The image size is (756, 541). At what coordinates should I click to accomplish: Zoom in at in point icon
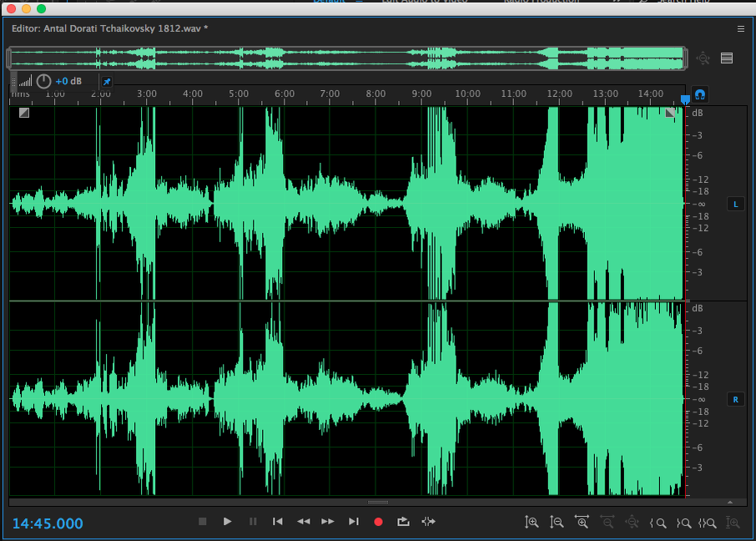[658, 523]
